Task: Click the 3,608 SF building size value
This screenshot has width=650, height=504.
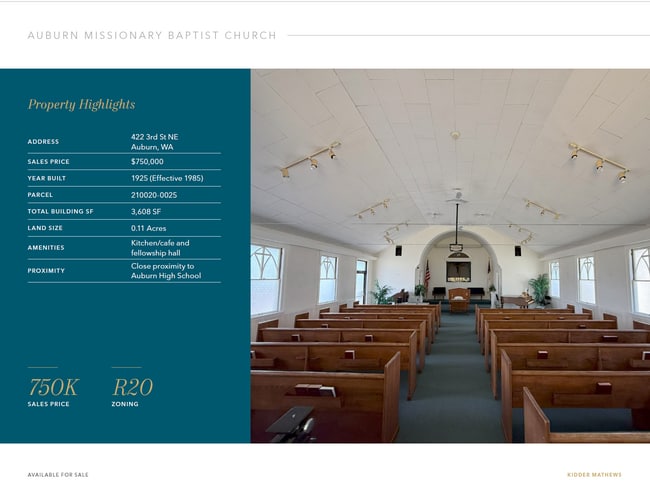Action: click(x=146, y=212)
